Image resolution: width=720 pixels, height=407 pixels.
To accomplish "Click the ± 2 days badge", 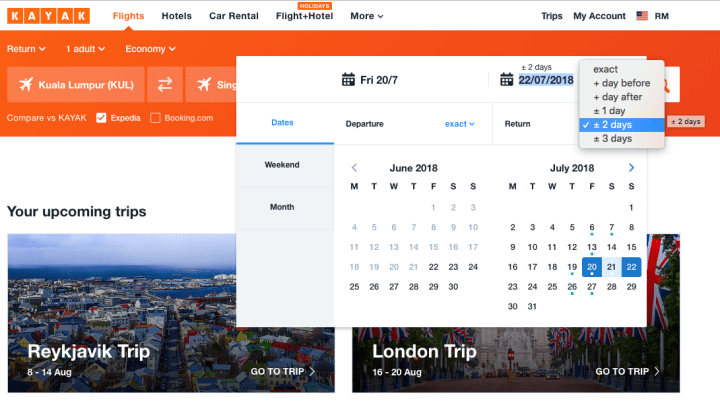I will [686, 122].
